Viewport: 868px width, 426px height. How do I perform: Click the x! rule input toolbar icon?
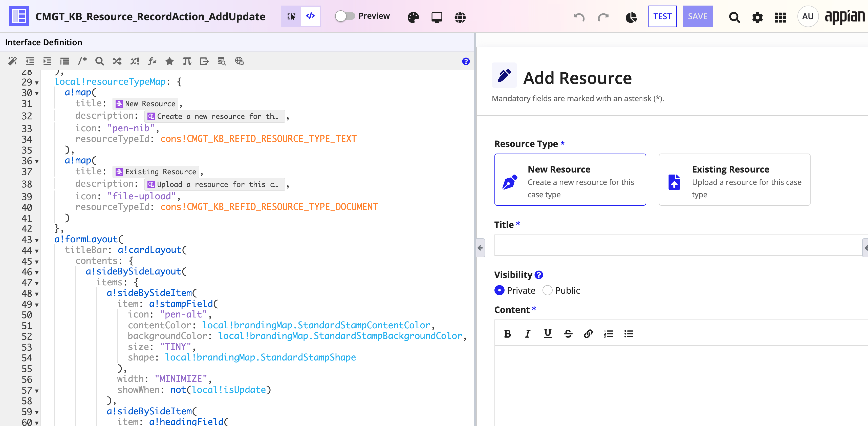tap(135, 61)
